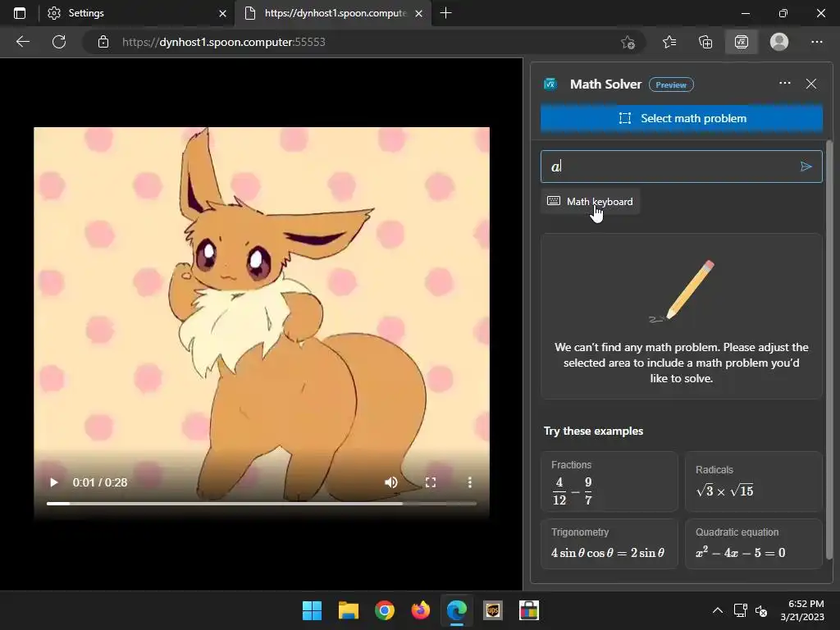
Task: Open the Math keyboard
Action: coord(591,202)
